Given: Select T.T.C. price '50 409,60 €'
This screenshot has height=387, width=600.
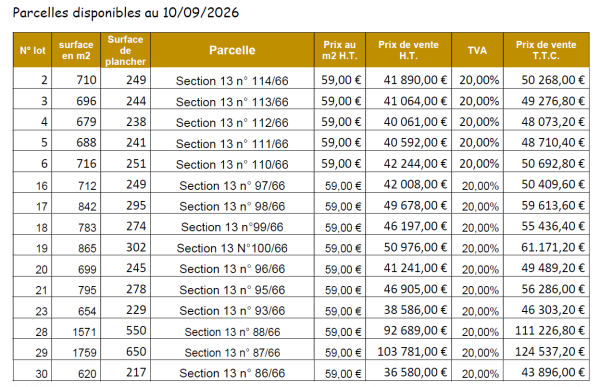Looking at the screenshot, I should pyautogui.click(x=553, y=184).
